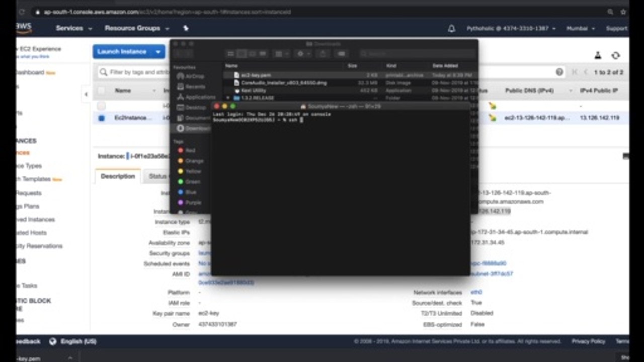The height and width of the screenshot is (362, 644).
Task: Click the Finder edit tags icon
Action: [x=342, y=54]
